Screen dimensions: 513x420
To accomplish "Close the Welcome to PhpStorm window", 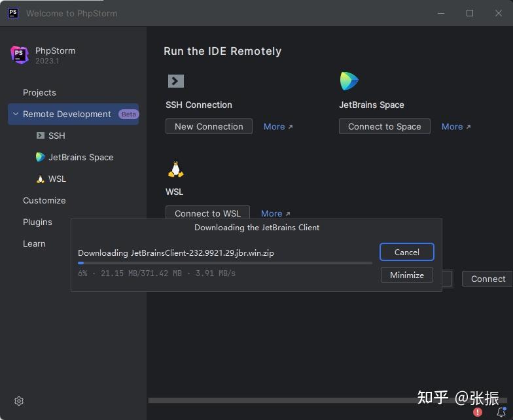I will click(x=499, y=13).
